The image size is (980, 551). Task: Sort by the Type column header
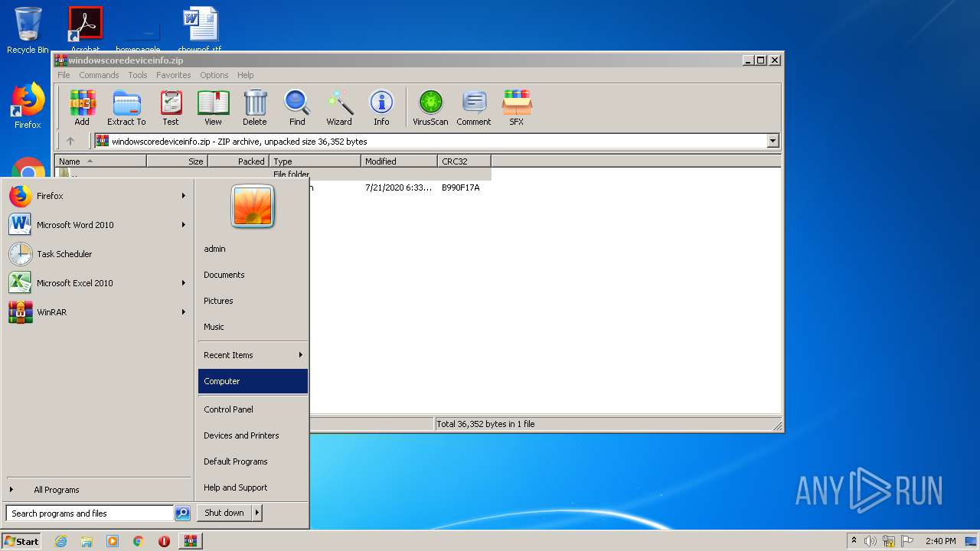pyautogui.click(x=315, y=161)
